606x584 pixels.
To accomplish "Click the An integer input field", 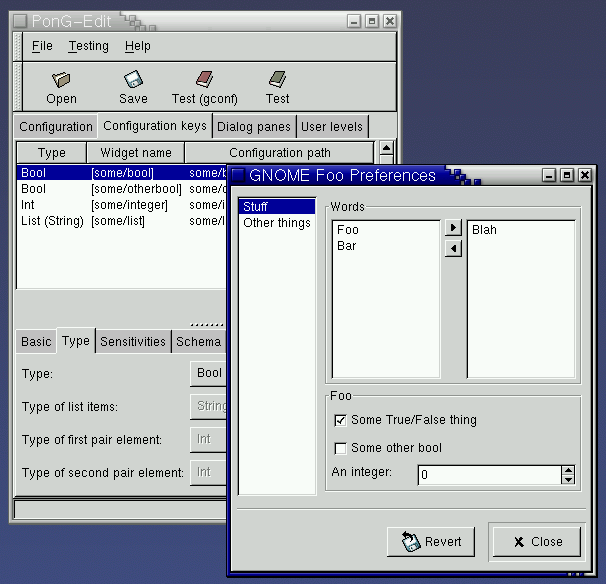I will point(490,475).
